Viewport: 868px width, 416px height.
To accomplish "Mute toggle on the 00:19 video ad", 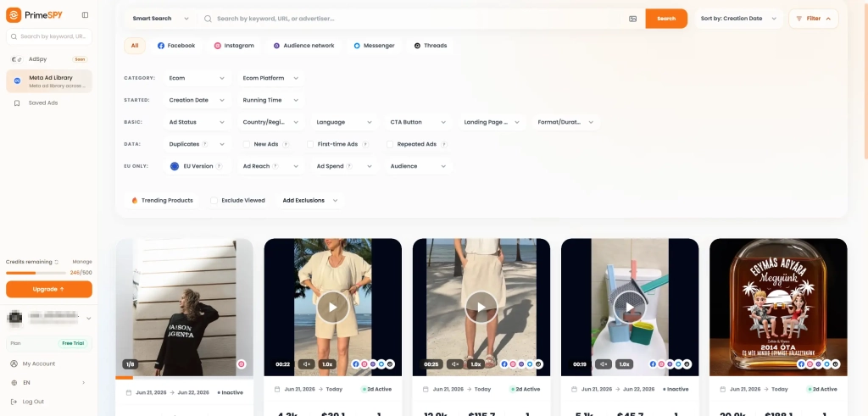I will [604, 364].
